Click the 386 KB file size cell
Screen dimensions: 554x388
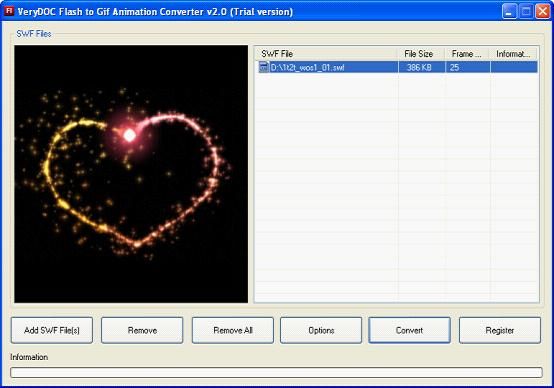pyautogui.click(x=419, y=67)
